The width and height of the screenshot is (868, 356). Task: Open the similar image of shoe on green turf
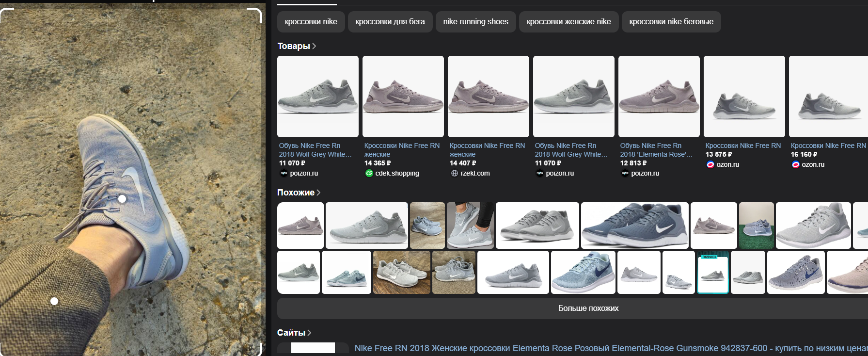click(756, 226)
